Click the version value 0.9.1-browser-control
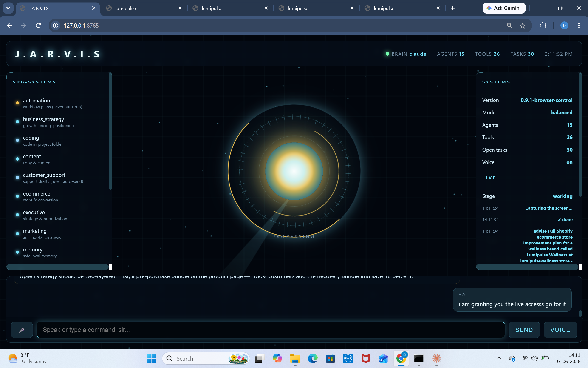This screenshot has height=368, width=588. [546, 100]
